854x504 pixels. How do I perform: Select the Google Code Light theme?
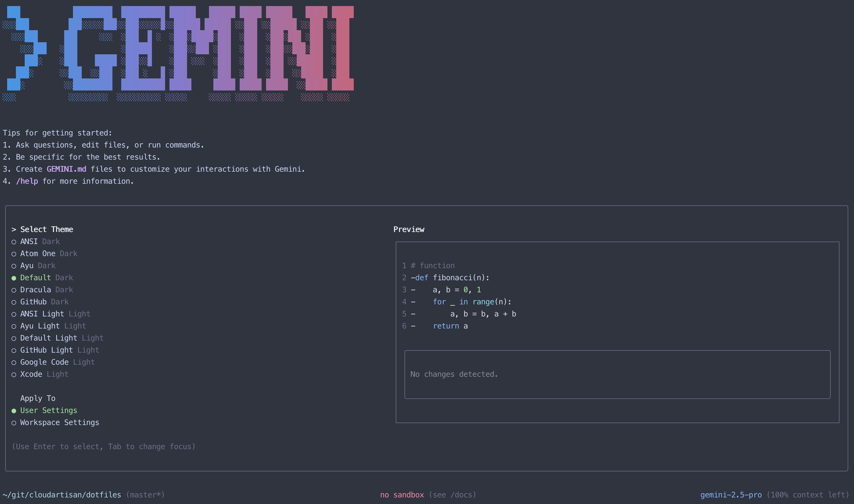(x=53, y=362)
